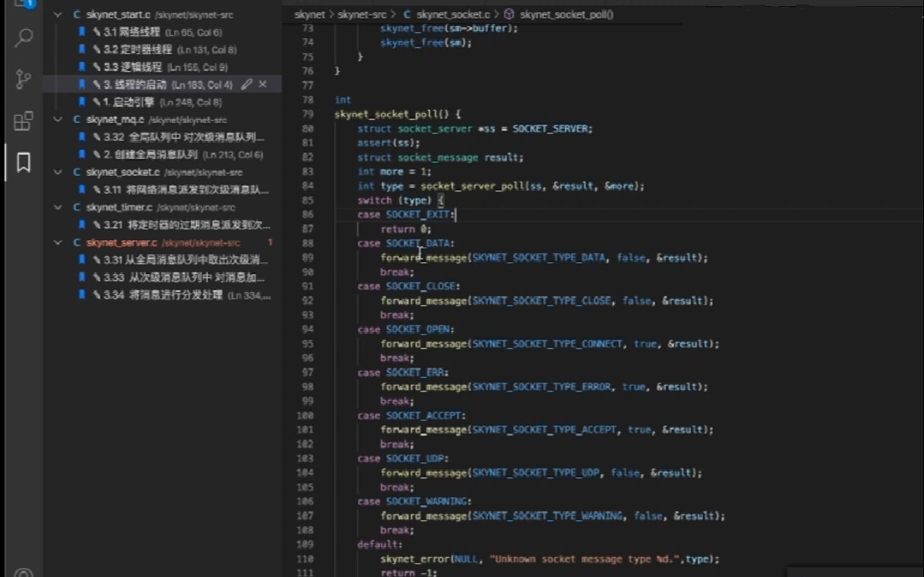Viewport: 924px width, 577px height.
Task: Click SKYNET_SOCKET_TYPE_UDP in the code
Action: tap(536, 473)
